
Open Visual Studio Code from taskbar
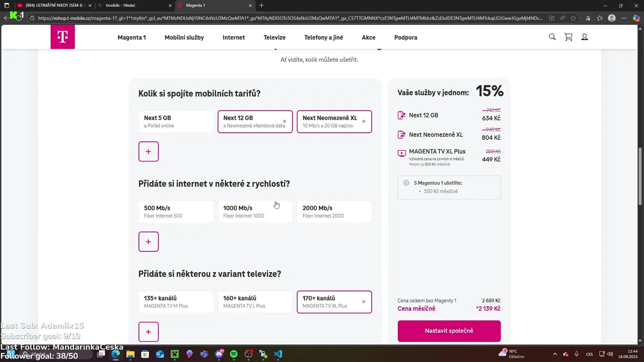tap(278, 354)
